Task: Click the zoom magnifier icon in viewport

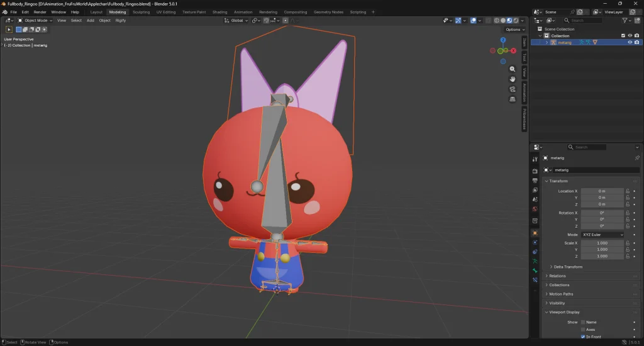Action: (x=512, y=69)
